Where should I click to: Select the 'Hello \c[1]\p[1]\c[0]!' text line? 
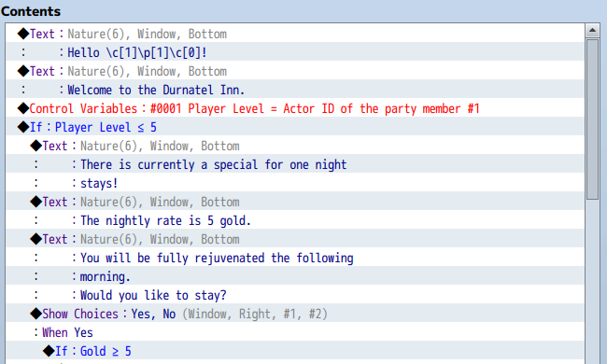pyautogui.click(x=295, y=52)
